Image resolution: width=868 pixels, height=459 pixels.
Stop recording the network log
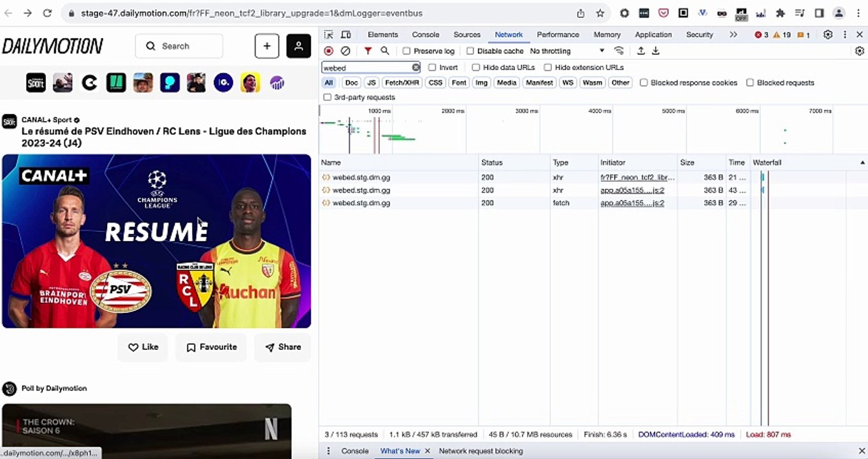(x=328, y=51)
